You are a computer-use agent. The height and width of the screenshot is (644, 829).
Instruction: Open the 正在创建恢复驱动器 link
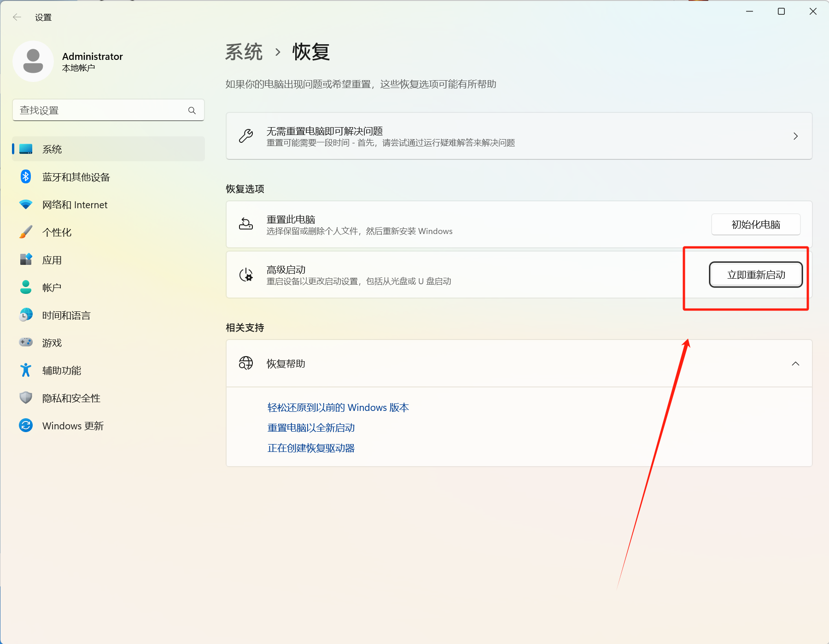click(311, 448)
